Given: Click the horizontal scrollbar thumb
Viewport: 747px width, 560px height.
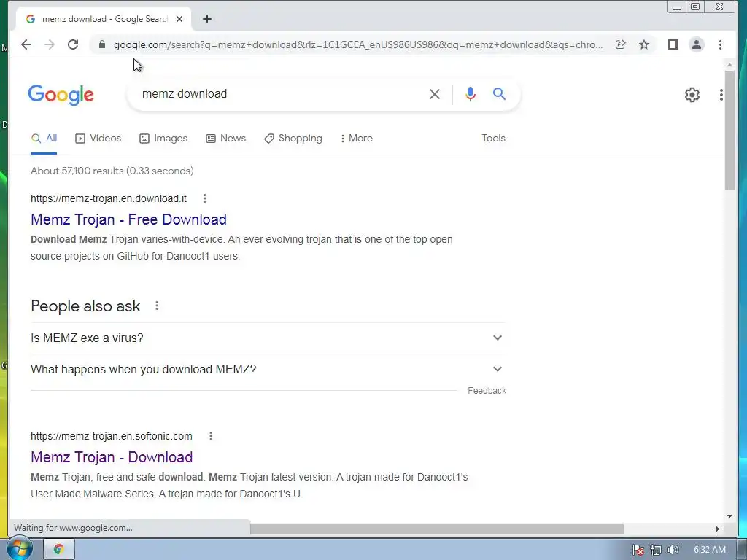Looking at the screenshot, I should pos(436,529).
